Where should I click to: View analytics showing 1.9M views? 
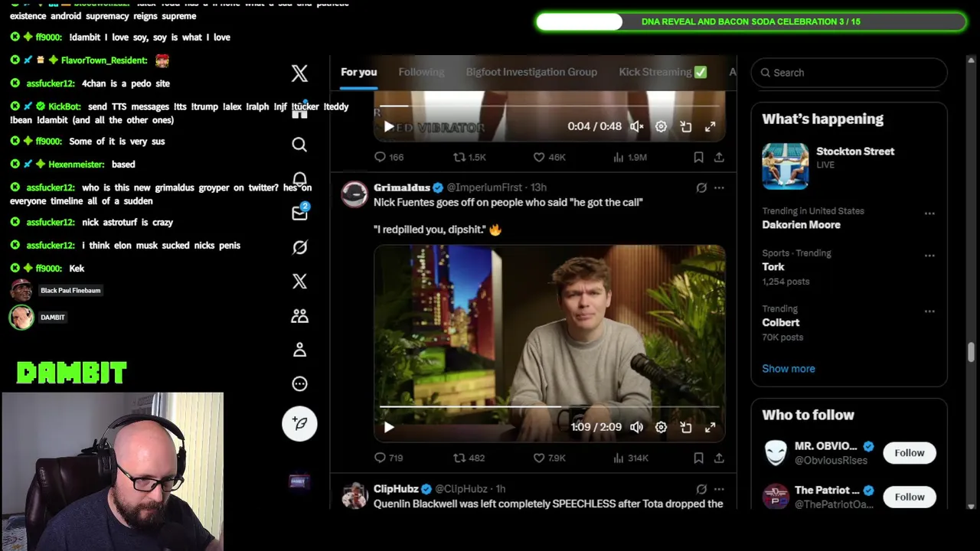(630, 157)
